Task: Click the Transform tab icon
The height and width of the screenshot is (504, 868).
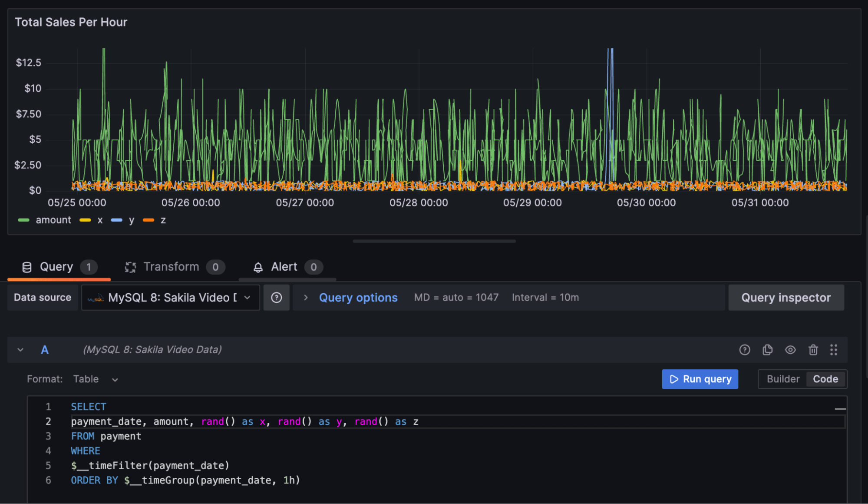Action: (x=130, y=267)
